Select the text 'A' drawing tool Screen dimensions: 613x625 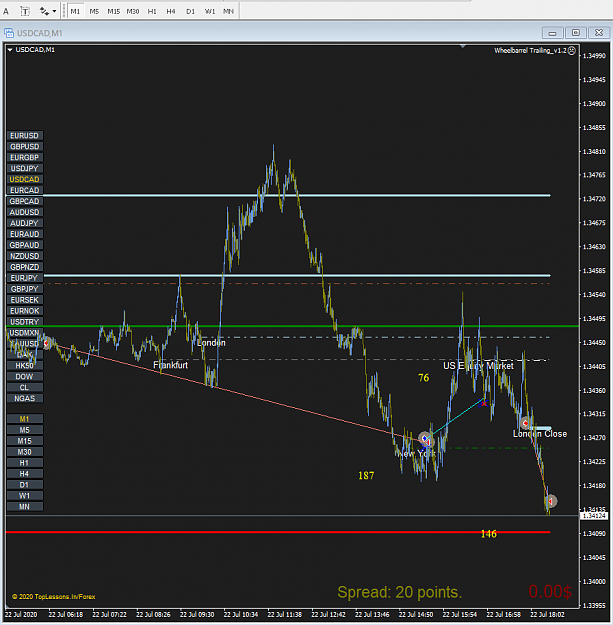click(6, 11)
